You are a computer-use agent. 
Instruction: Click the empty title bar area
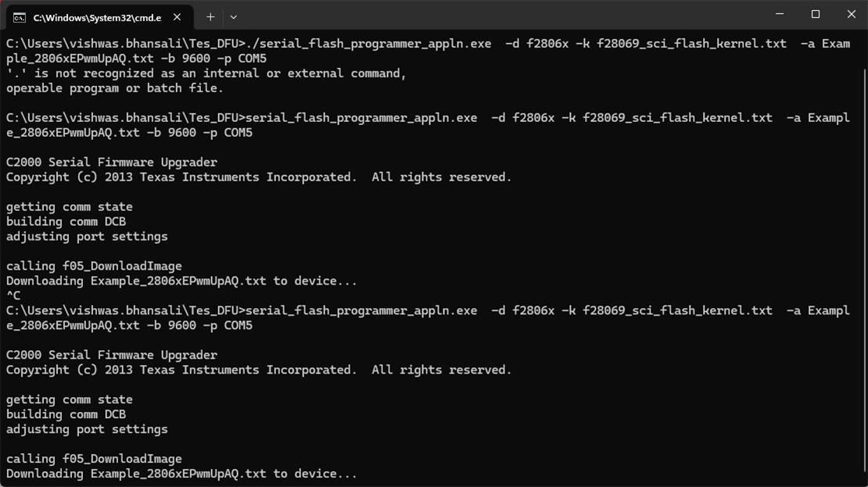500,16
